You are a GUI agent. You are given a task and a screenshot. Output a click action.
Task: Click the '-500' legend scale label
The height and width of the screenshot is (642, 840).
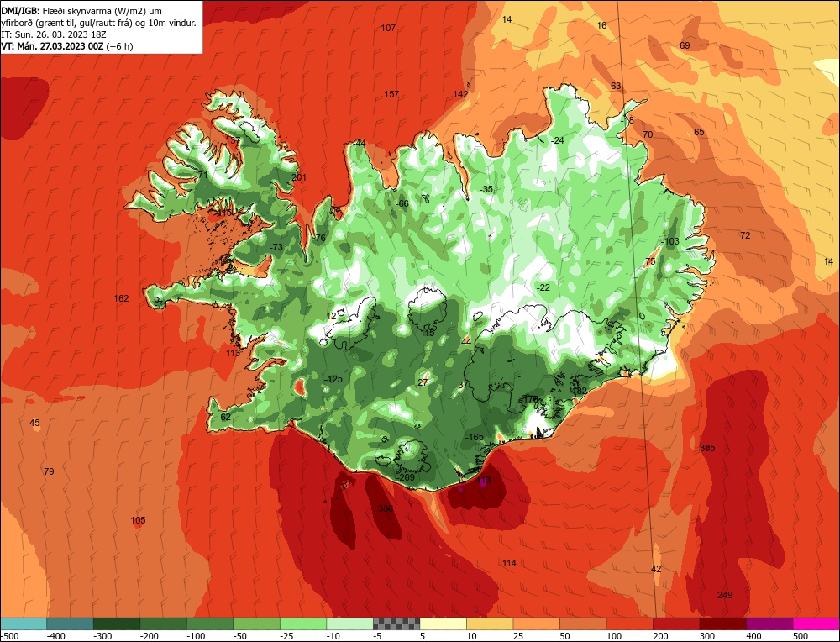[x=9, y=636]
